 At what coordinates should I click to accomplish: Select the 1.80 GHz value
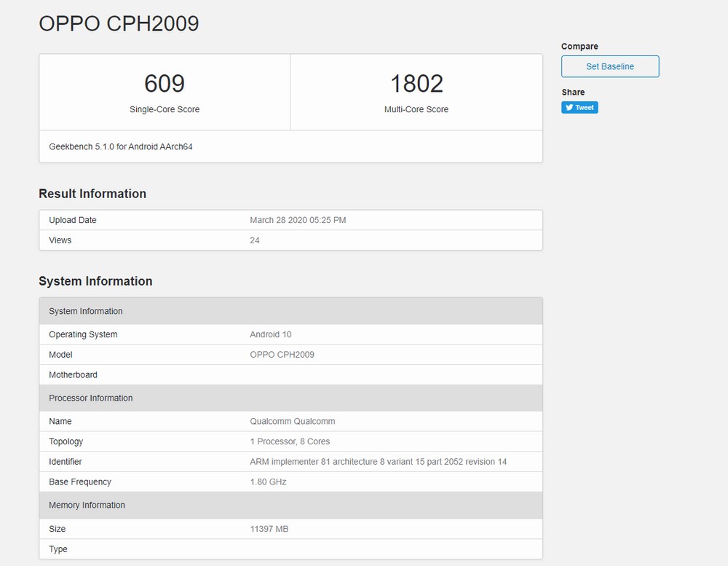[268, 482]
